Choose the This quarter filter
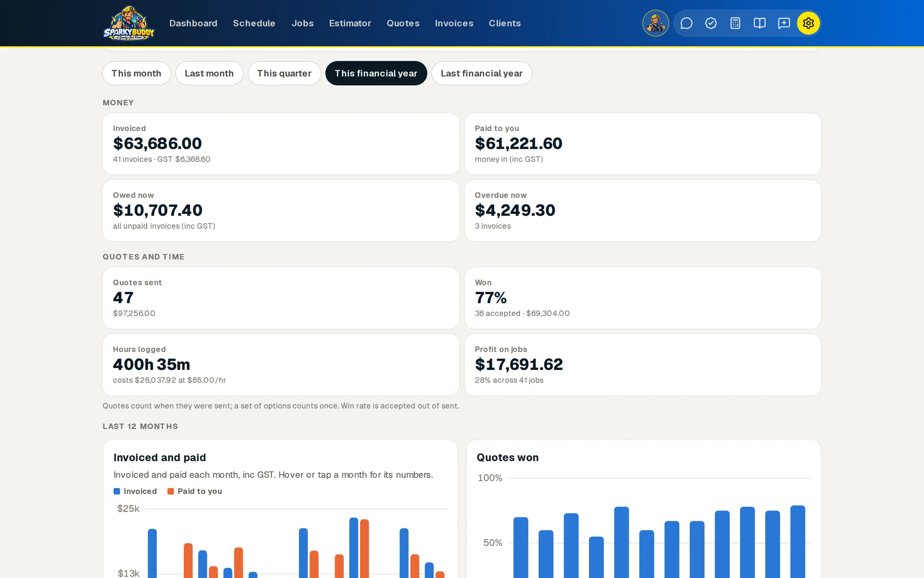 pos(284,73)
